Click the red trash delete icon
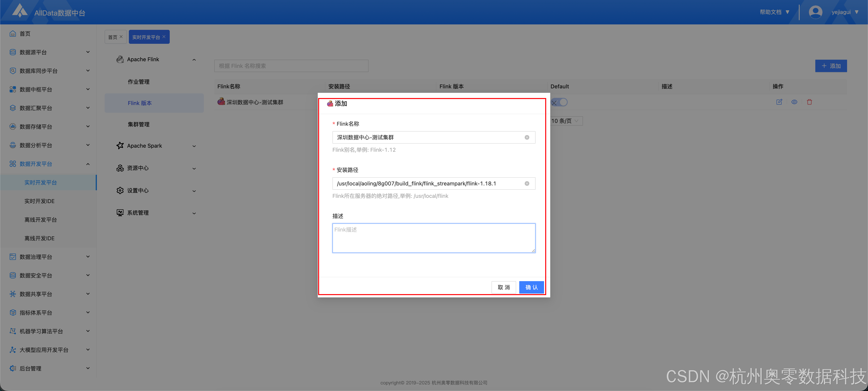The width and height of the screenshot is (868, 391). pyautogui.click(x=809, y=102)
